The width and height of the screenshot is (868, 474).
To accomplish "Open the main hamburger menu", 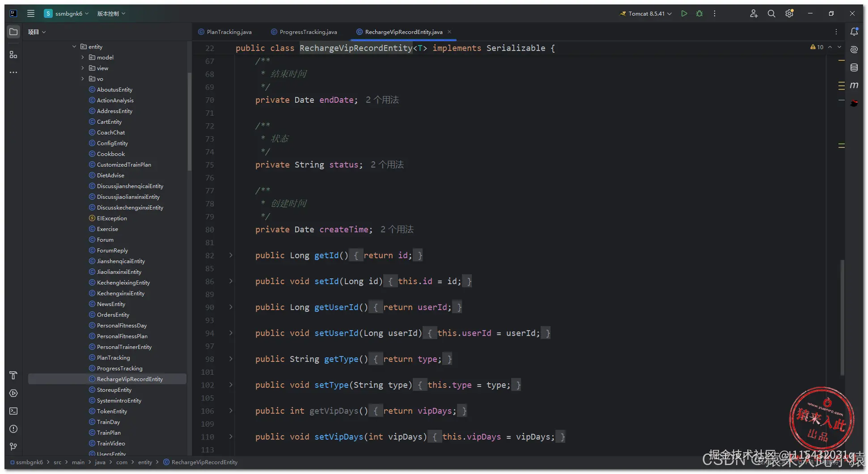I will 31,13.
